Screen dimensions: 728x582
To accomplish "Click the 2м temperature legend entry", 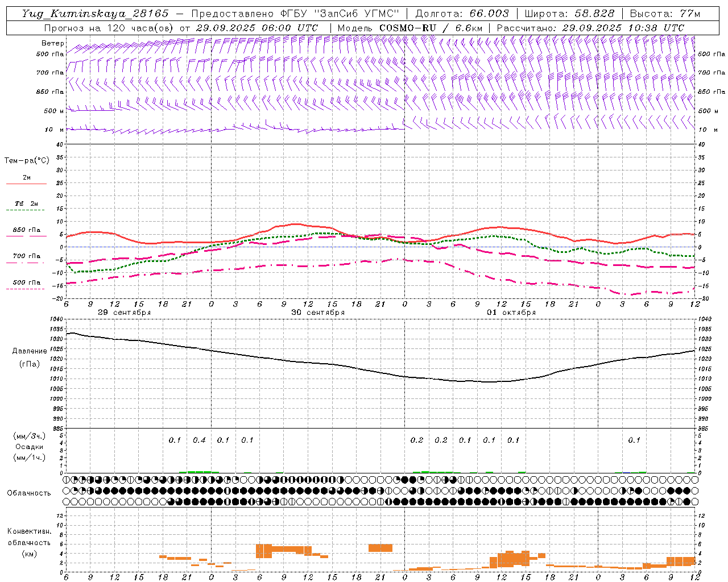I will [27, 177].
